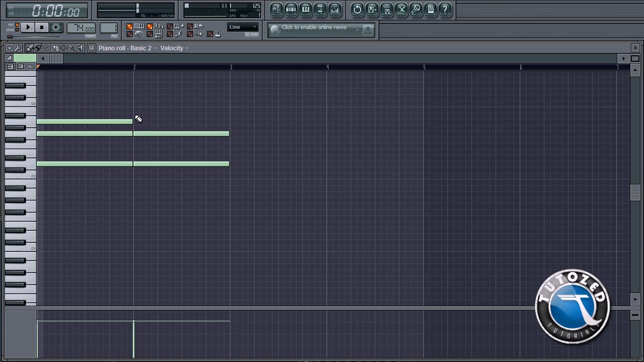Select the Slice tool
The width and height of the screenshot is (644, 362).
pyautogui.click(x=55, y=48)
